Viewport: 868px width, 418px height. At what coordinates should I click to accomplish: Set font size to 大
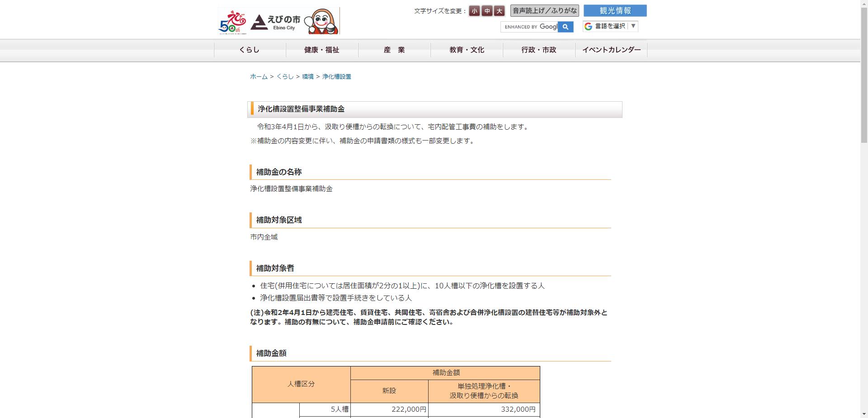pyautogui.click(x=499, y=11)
